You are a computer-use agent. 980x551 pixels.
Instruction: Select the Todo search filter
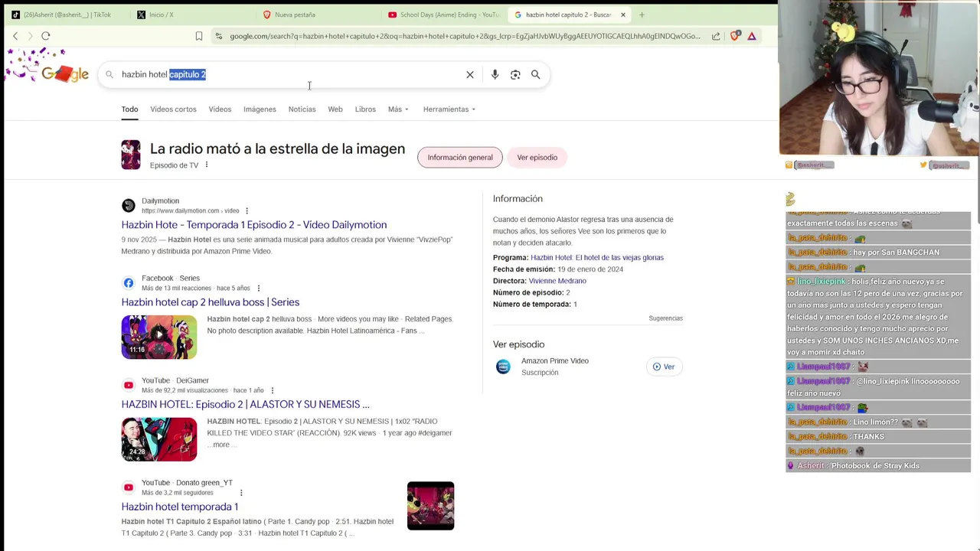pyautogui.click(x=129, y=109)
